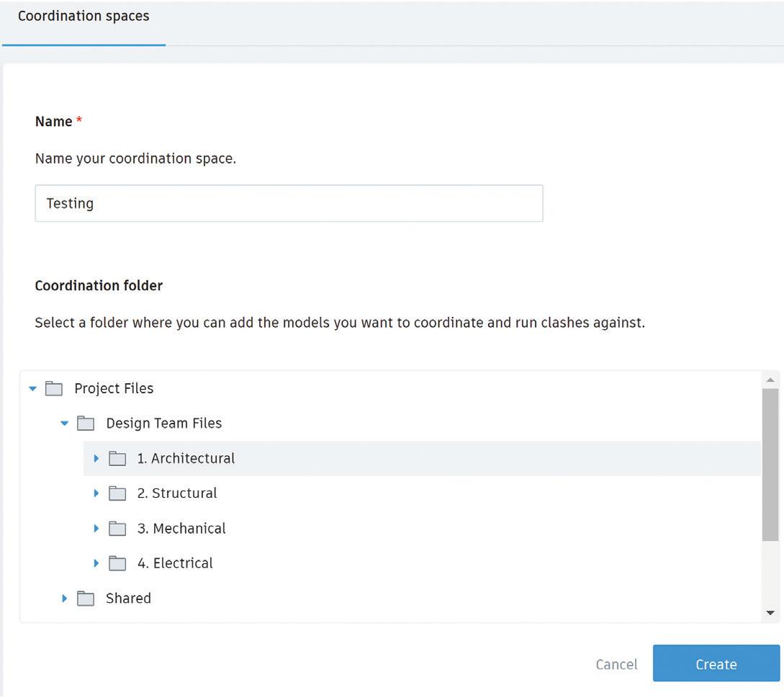The width and height of the screenshot is (784, 698).
Task: Expand the 4. Electrical folder
Action: (96, 563)
